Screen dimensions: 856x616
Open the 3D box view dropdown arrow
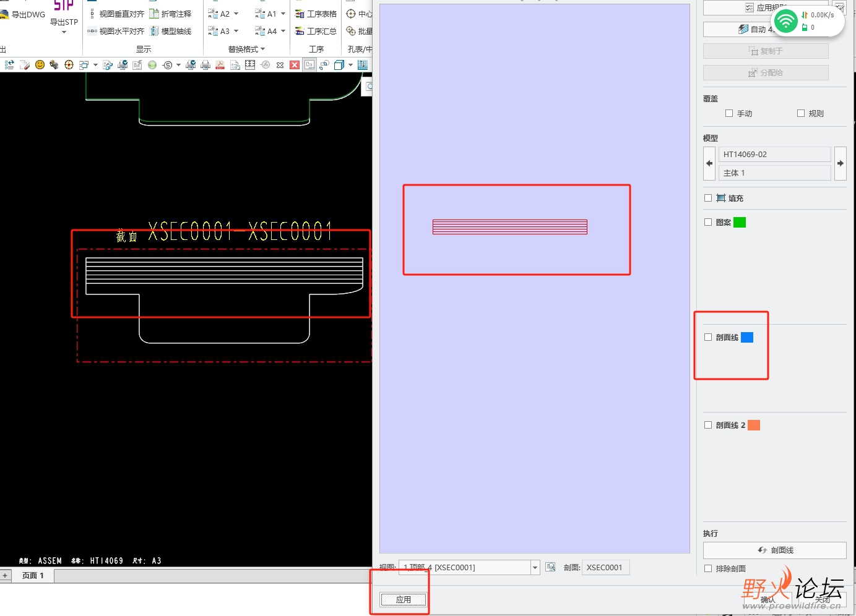point(350,65)
